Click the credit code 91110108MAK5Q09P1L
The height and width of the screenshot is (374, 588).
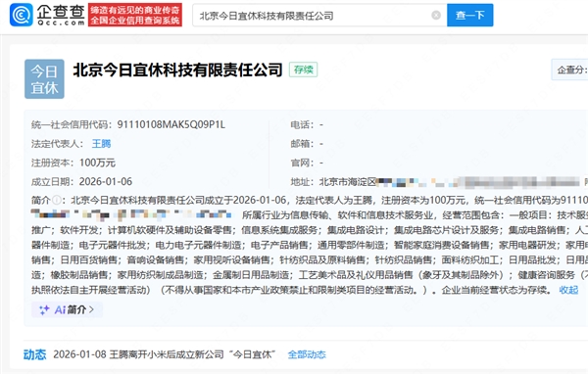(x=171, y=124)
